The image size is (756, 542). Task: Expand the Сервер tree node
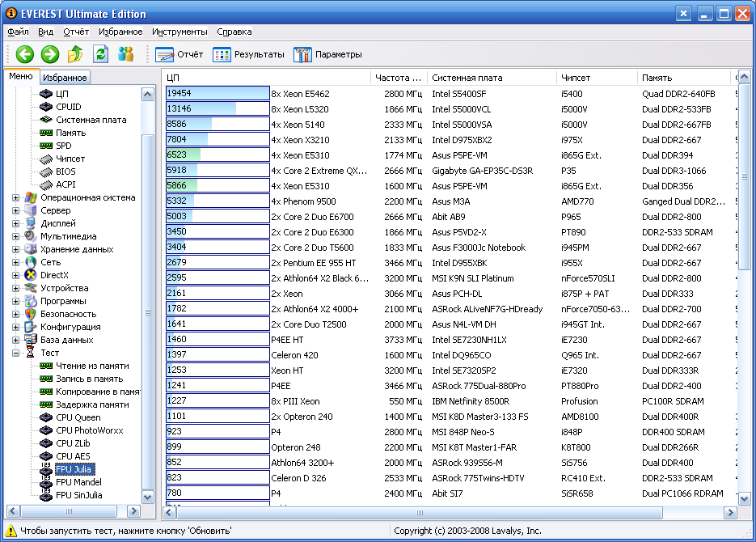click(x=16, y=210)
